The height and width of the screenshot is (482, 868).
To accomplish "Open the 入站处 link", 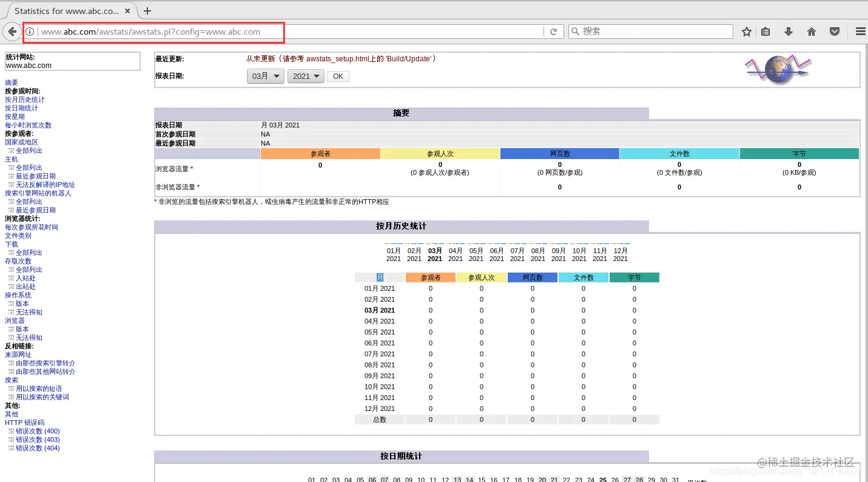I will [x=25, y=278].
